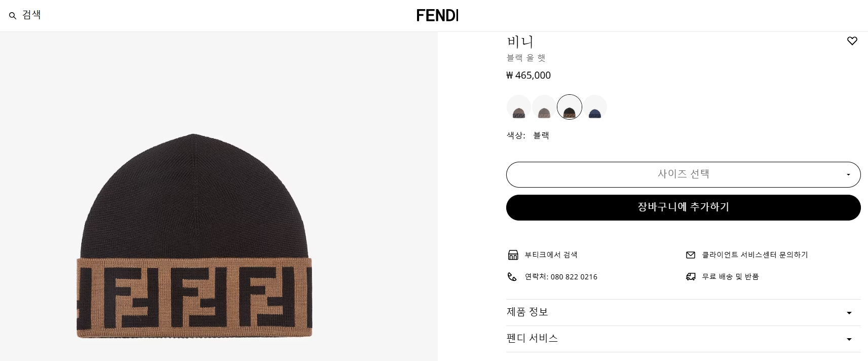
Task: Click the free delivery truck icon
Action: pyautogui.click(x=690, y=277)
